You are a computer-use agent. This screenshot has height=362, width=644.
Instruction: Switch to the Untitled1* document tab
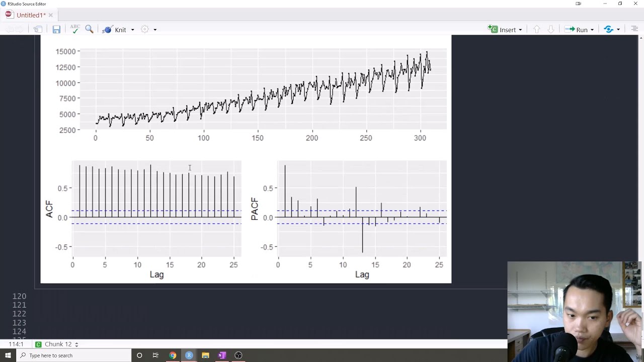30,15
